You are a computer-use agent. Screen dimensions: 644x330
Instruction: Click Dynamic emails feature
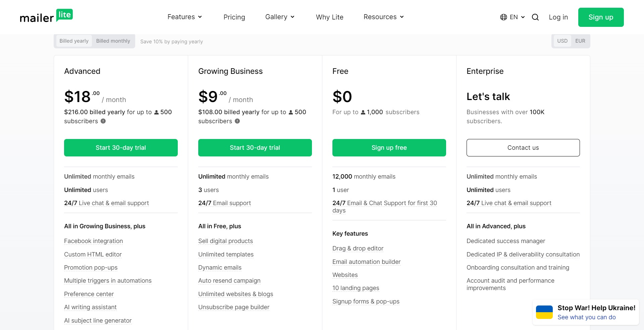(220, 268)
